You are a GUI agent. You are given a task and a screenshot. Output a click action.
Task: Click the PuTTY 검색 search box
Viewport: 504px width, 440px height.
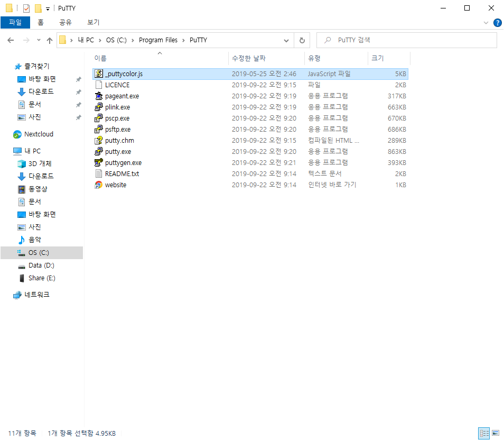(407, 40)
